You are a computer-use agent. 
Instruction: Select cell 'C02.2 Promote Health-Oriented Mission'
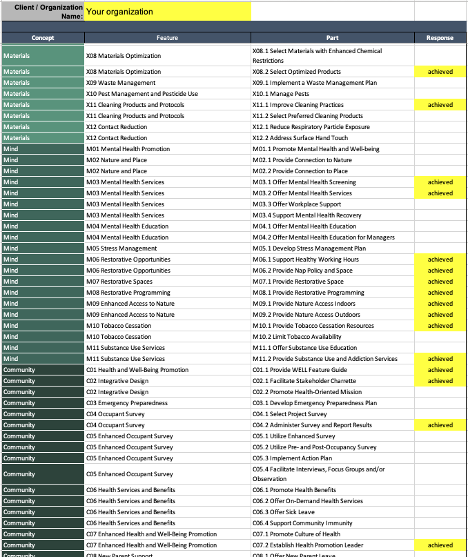coord(333,392)
